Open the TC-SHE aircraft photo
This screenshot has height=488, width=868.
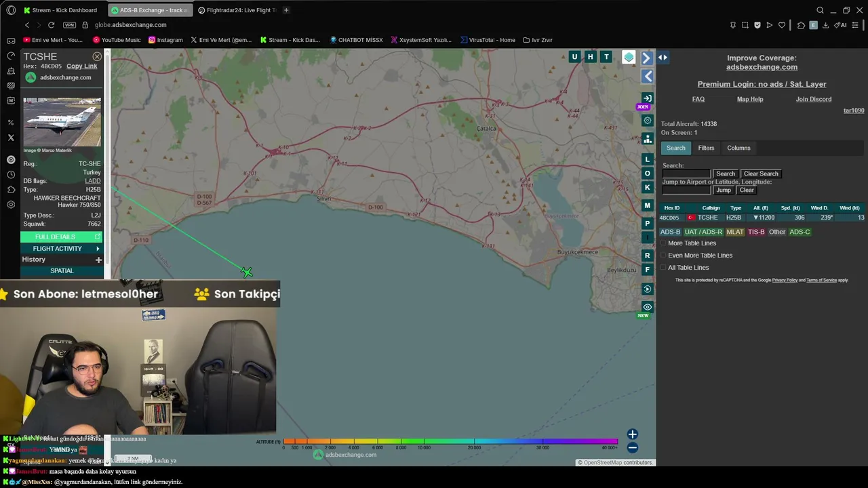pos(62,122)
